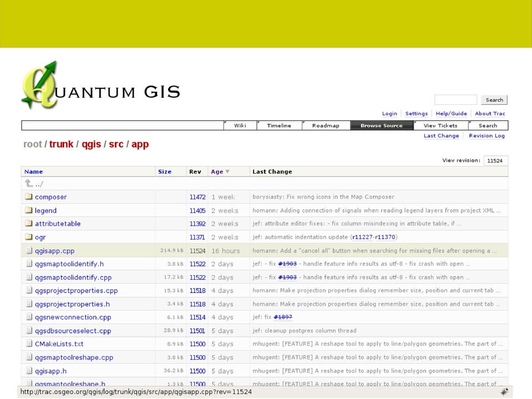
Task: Open the composer folder link
Action: pos(50,197)
